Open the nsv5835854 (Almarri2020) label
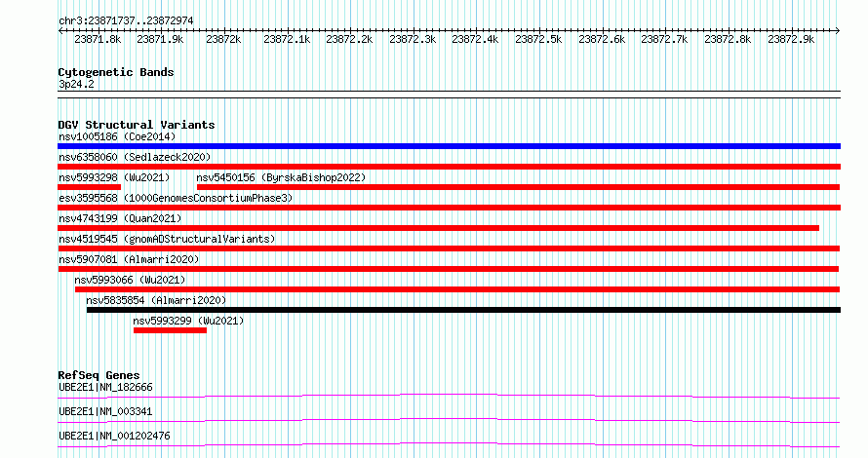The width and height of the screenshot is (868, 458). tap(156, 300)
